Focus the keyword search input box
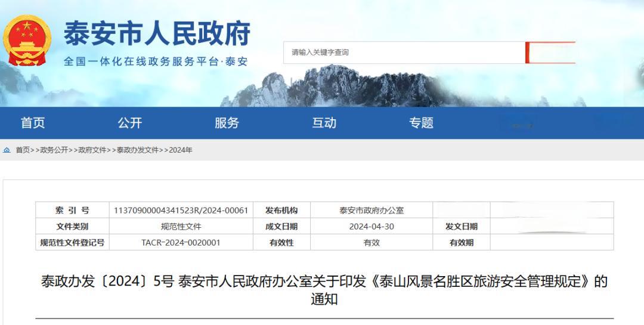 pyautogui.click(x=404, y=52)
